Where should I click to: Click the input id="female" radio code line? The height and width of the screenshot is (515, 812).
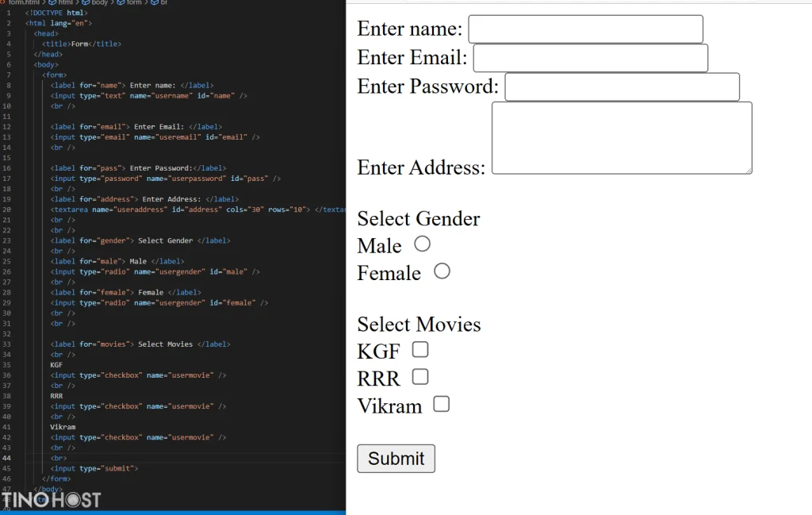(x=159, y=303)
